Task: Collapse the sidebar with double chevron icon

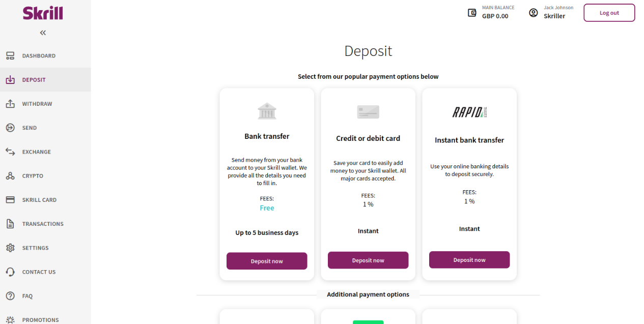Action: (x=43, y=33)
